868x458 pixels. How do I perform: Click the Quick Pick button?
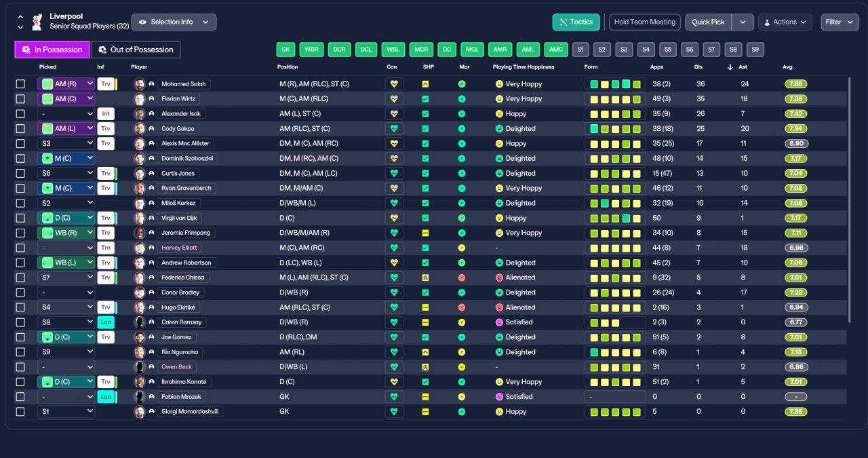pyautogui.click(x=709, y=22)
